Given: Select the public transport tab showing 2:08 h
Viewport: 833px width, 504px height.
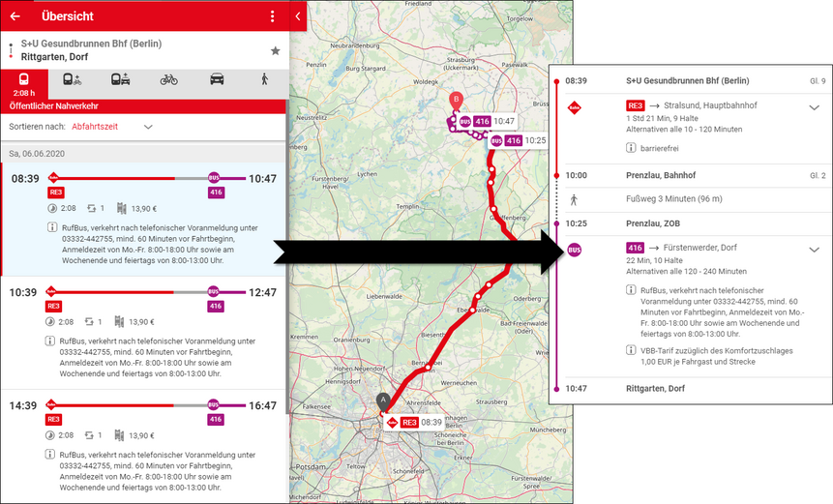Looking at the screenshot, I should point(24,84).
